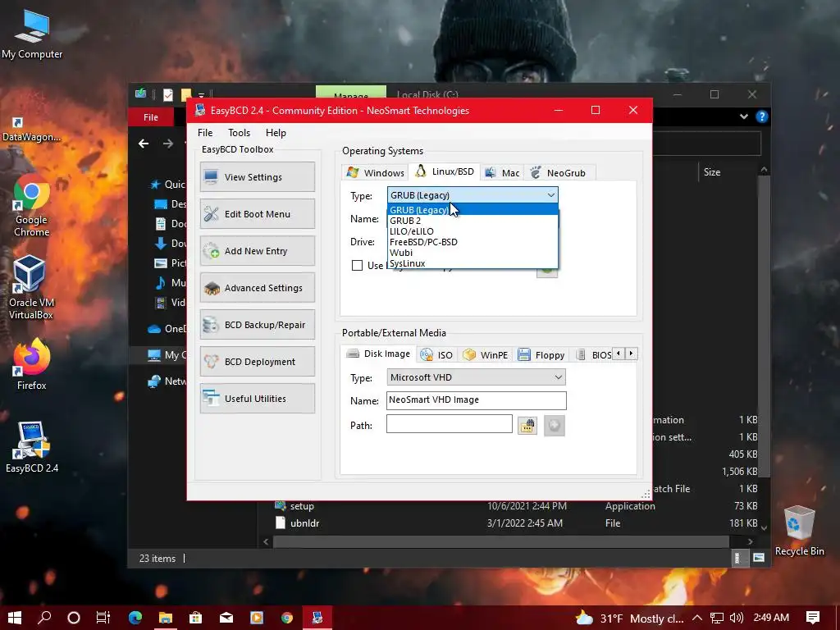Open Useful Utilities in the toolbox
The image size is (840, 630).
(257, 399)
